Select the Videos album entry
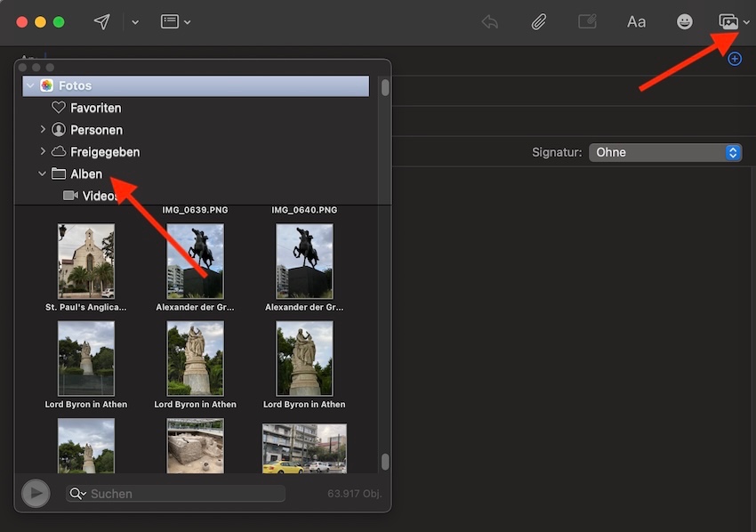Image resolution: width=756 pixels, height=532 pixels. (100, 196)
